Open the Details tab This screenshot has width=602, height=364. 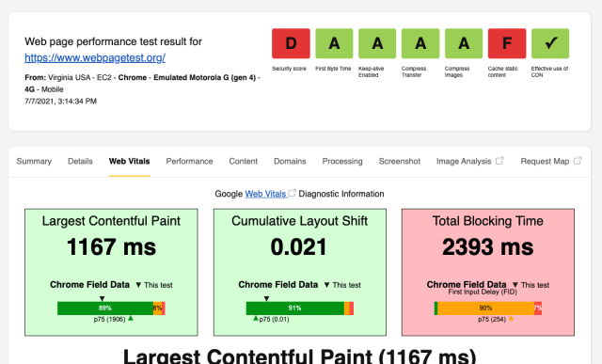[x=80, y=161]
